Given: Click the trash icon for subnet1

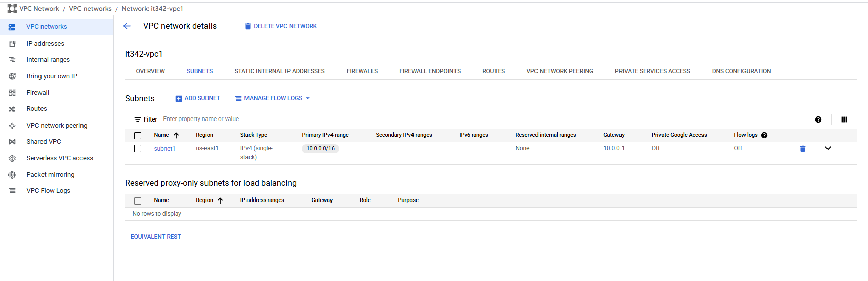Looking at the screenshot, I should [x=802, y=149].
